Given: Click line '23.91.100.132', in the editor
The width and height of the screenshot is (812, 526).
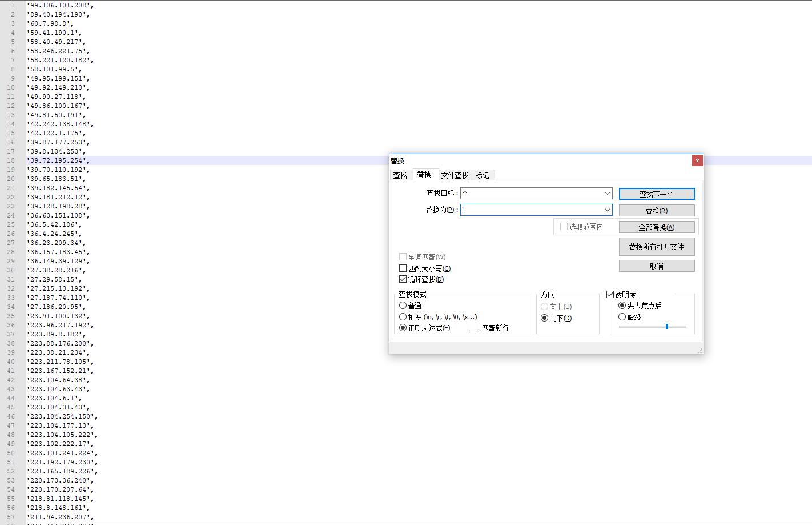Looking at the screenshot, I should (x=58, y=316).
